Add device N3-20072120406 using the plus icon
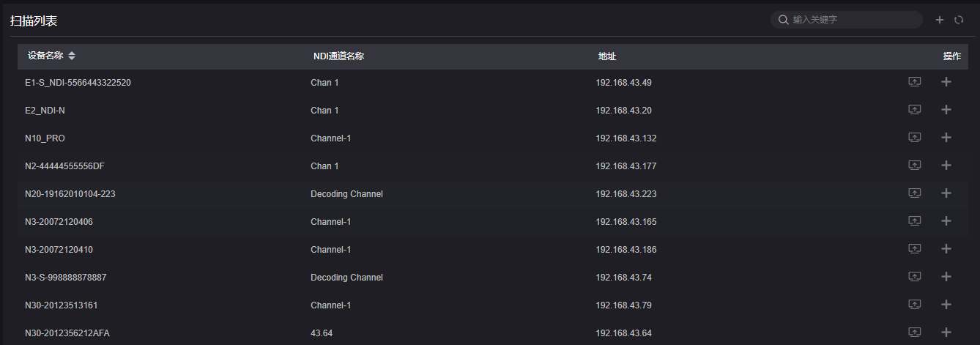This screenshot has width=980, height=345. (x=946, y=221)
